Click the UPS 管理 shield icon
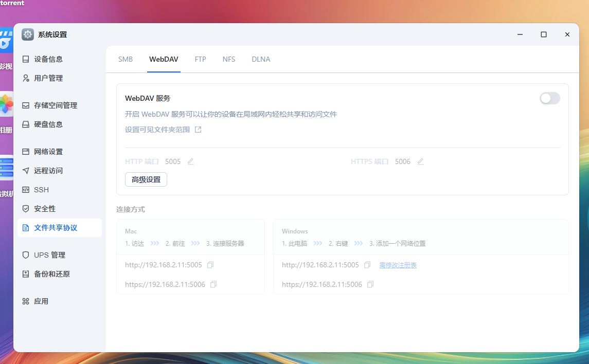Screen dimensions: 589x364 click(26, 255)
